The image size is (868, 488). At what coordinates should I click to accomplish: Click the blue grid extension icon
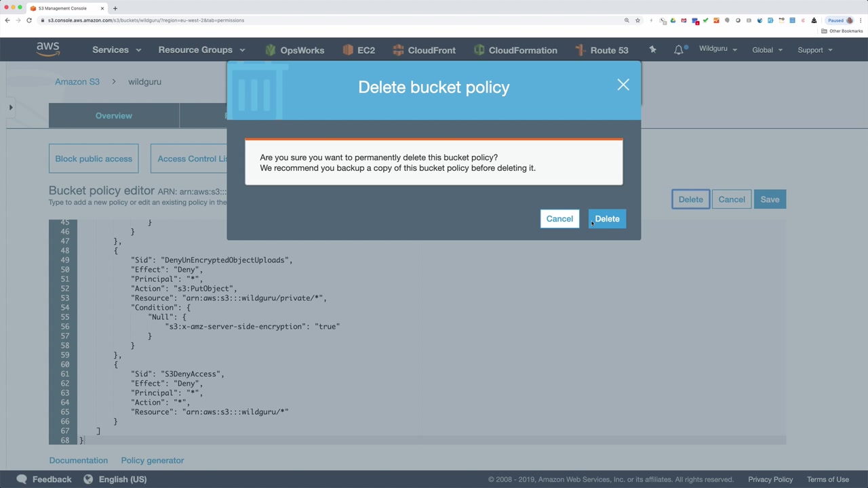click(792, 20)
